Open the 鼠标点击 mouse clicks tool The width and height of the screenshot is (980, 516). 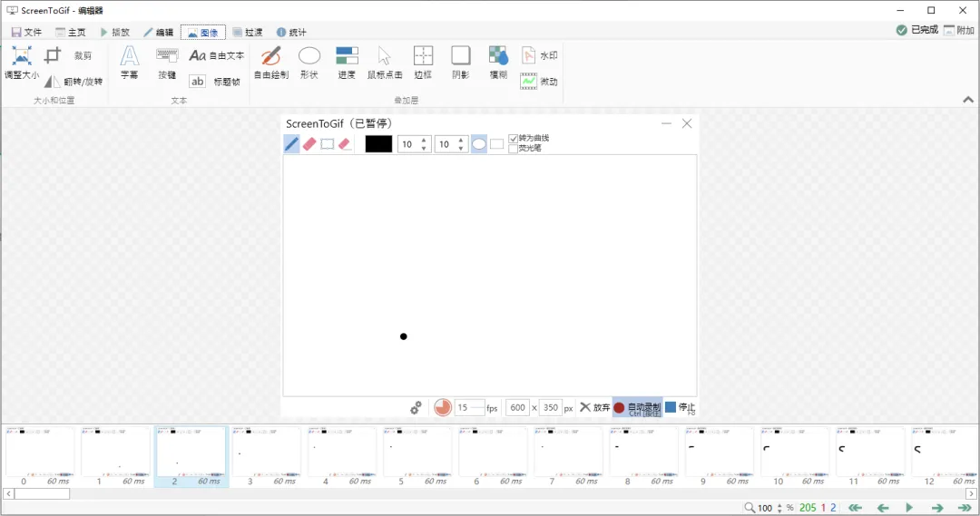(385, 63)
